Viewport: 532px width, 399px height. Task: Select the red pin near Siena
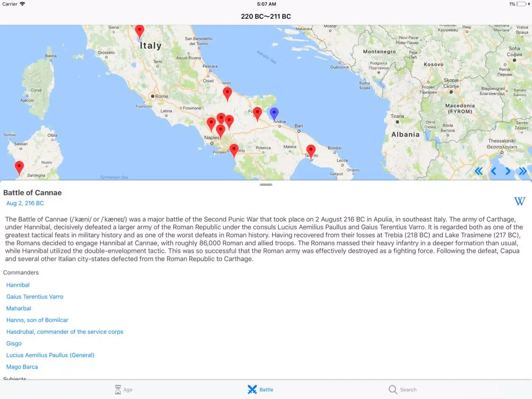coord(140,31)
